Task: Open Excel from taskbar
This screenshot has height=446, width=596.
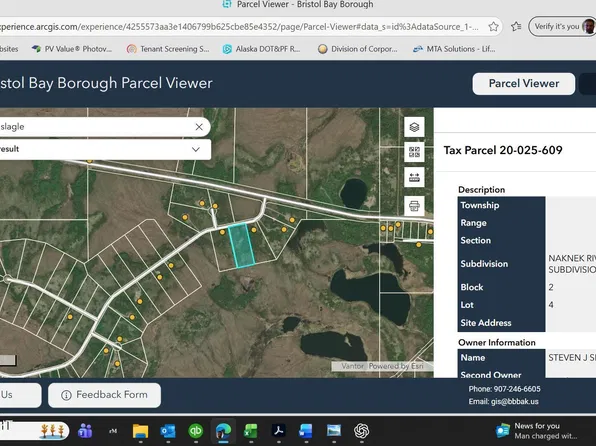Action: [251, 431]
